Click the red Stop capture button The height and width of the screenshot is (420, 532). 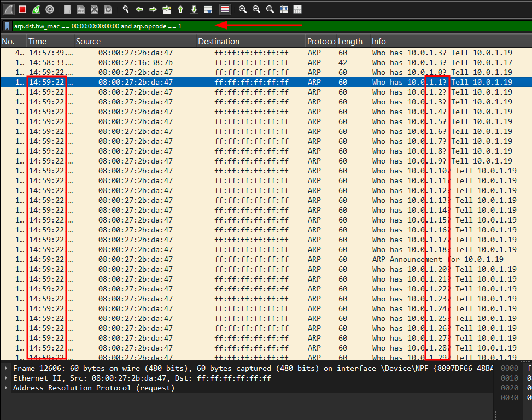click(x=22, y=9)
